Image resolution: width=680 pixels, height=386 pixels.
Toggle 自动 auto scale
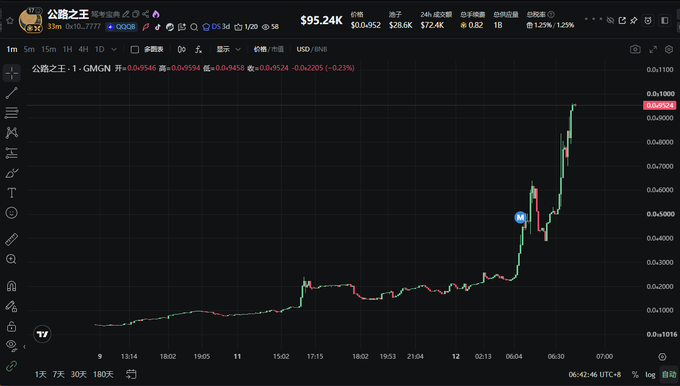pyautogui.click(x=669, y=374)
